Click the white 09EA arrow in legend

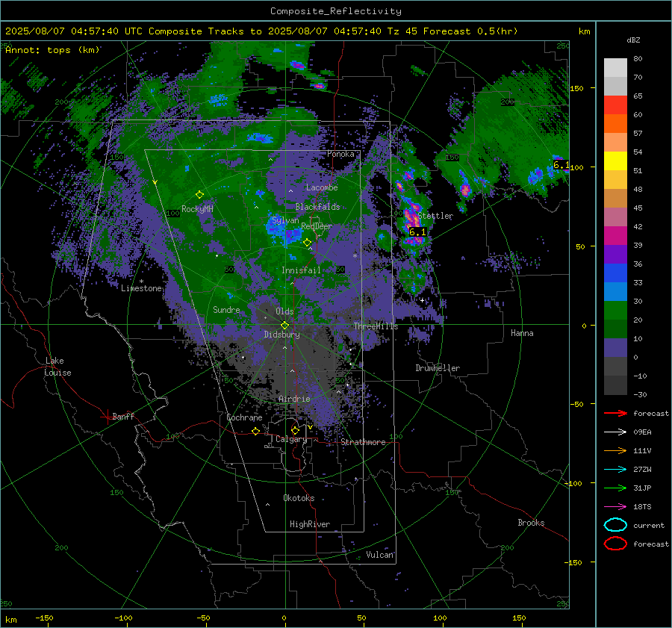[615, 432]
